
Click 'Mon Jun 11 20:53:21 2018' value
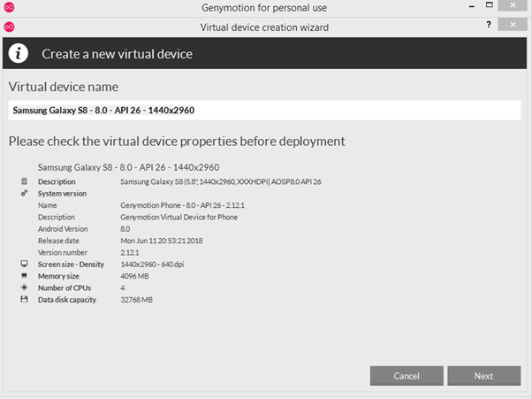pos(162,241)
